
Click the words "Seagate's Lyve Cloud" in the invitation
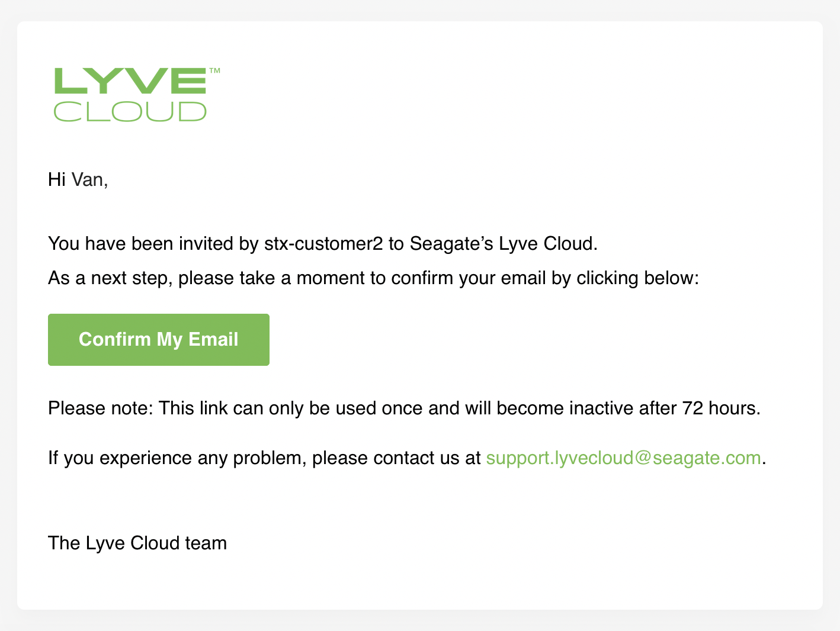[503, 243]
